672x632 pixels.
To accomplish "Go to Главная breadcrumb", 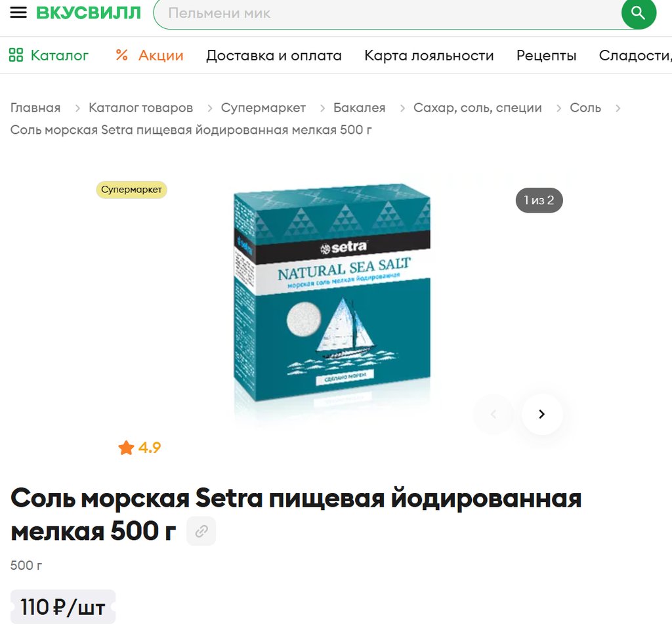I will pyautogui.click(x=35, y=108).
